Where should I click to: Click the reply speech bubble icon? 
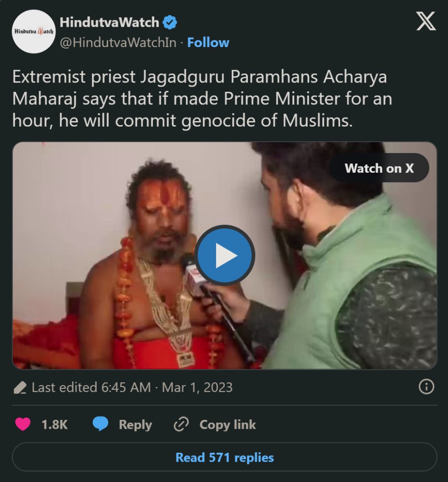click(100, 424)
